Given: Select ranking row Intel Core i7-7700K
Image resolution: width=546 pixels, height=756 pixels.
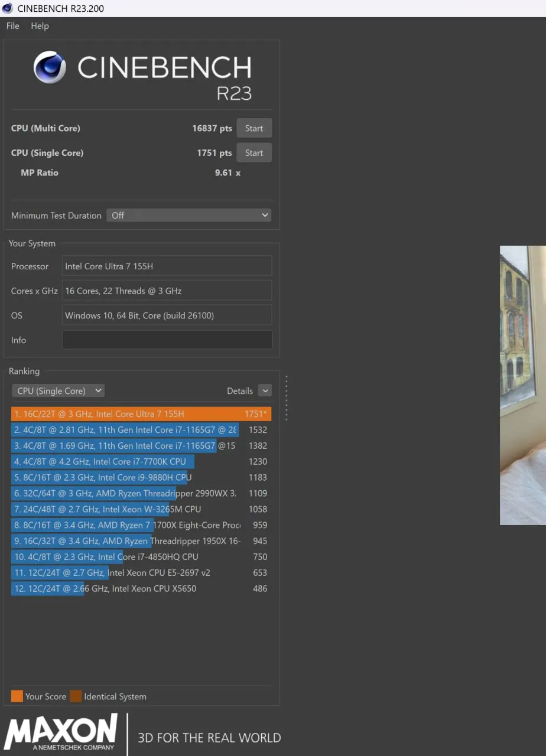Looking at the screenshot, I should 141,462.
